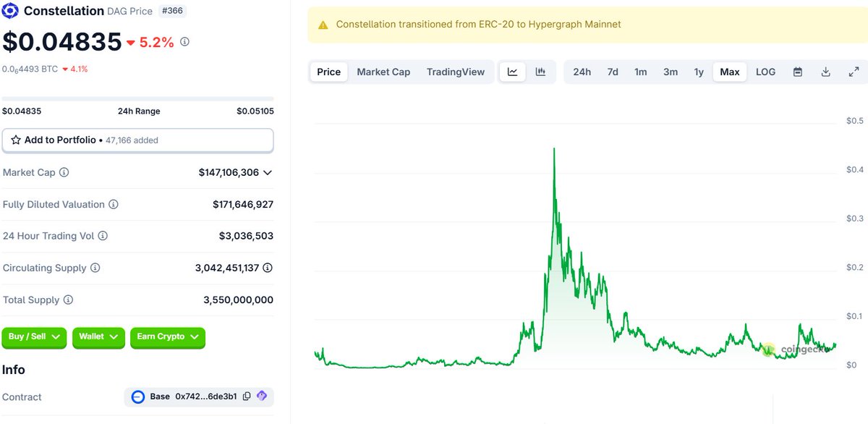The height and width of the screenshot is (424, 868).
Task: Click the Base network logo icon
Action: point(139,397)
